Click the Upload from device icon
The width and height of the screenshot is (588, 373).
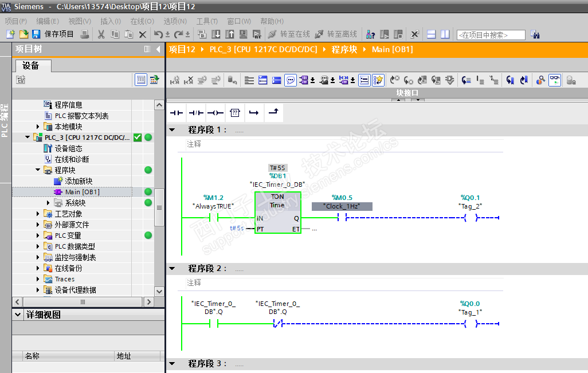click(229, 34)
